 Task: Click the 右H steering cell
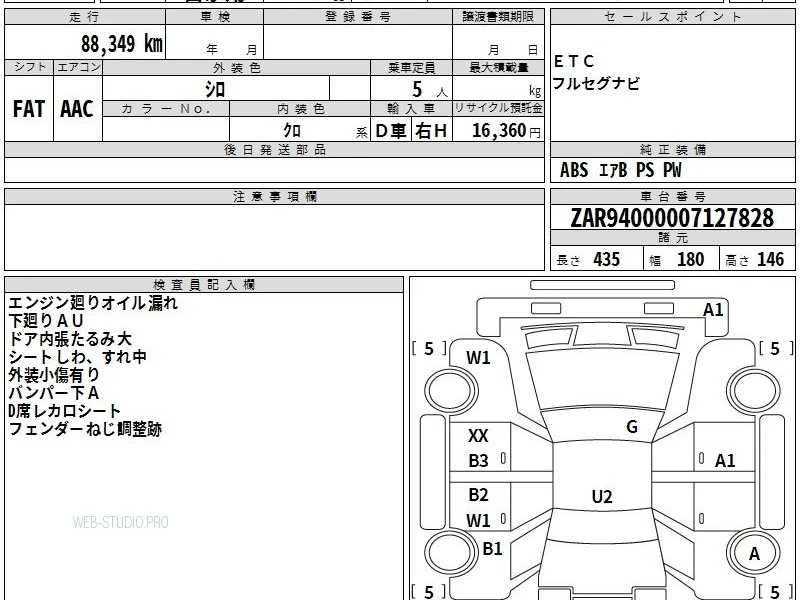point(431,131)
